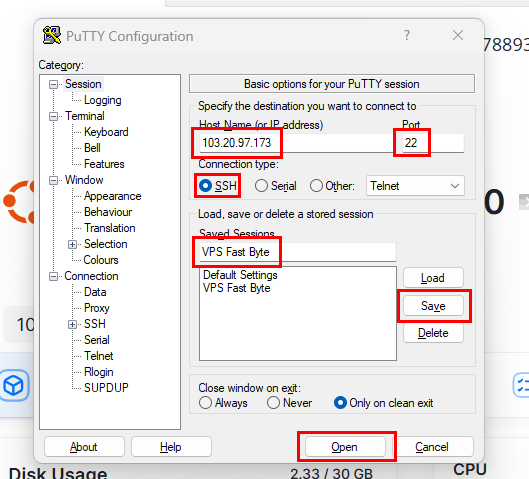
Task: Collapse the Terminal tree node
Action: pyautogui.click(x=53, y=116)
